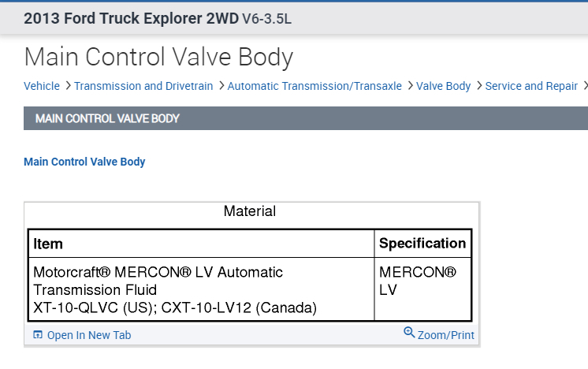Go to Transmission and Drivetrain breadcrumb
This screenshot has height=369, width=588.
click(143, 86)
